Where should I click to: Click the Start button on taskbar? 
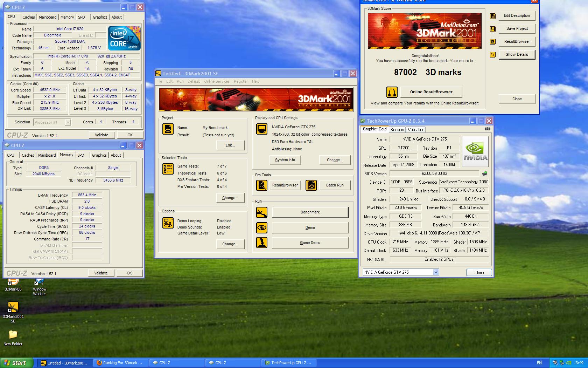point(17,363)
